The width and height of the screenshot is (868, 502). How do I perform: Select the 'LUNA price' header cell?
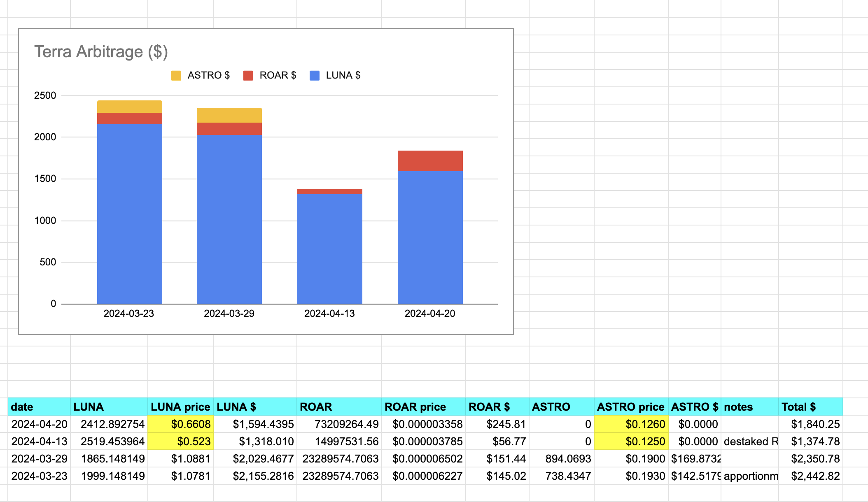coord(180,407)
